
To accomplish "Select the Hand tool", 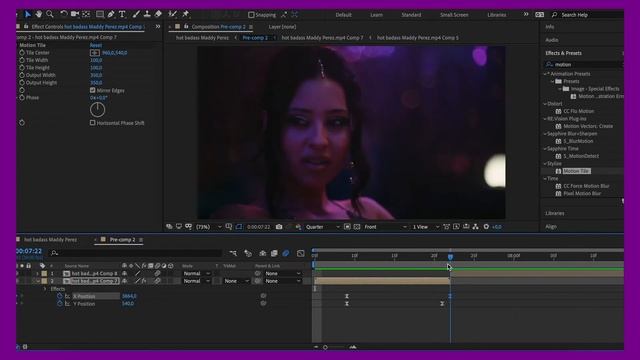I will (39, 14).
